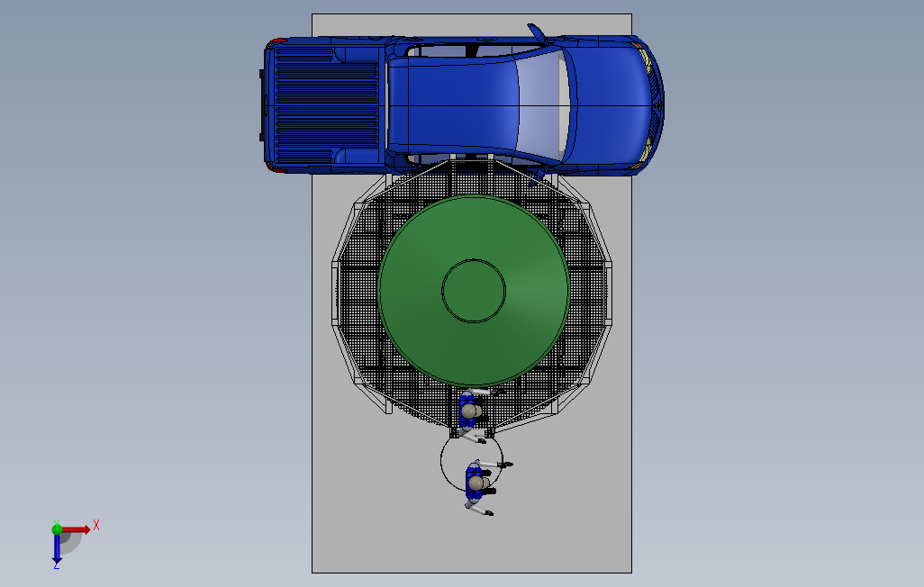Select the small inner circle on the green tank
The width and height of the screenshot is (924, 587).
click(474, 291)
